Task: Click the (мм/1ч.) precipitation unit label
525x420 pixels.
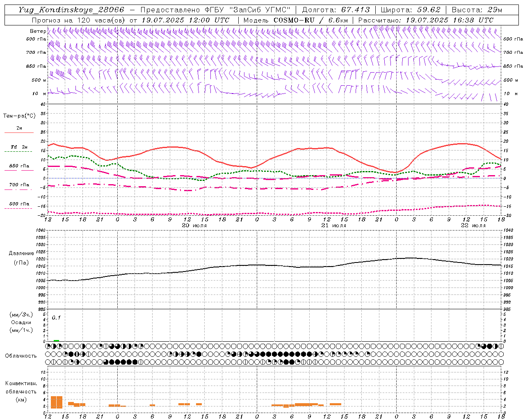Action: tap(21, 330)
